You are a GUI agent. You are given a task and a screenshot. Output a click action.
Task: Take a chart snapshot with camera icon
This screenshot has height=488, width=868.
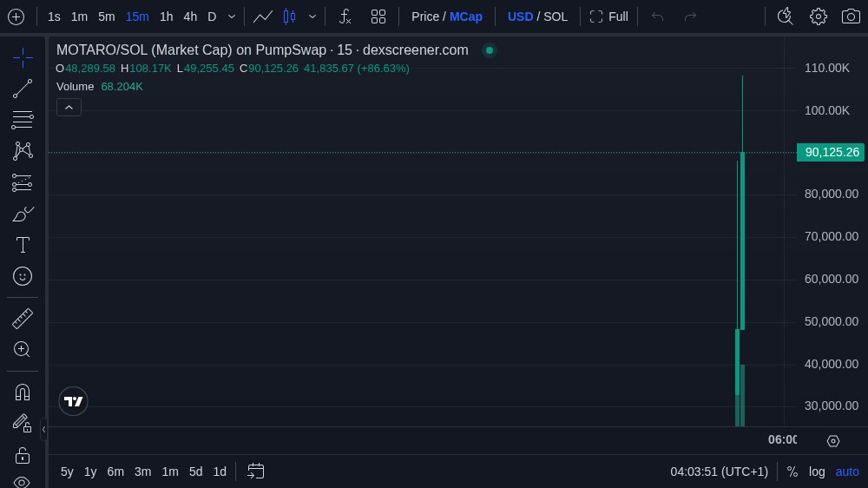851,16
